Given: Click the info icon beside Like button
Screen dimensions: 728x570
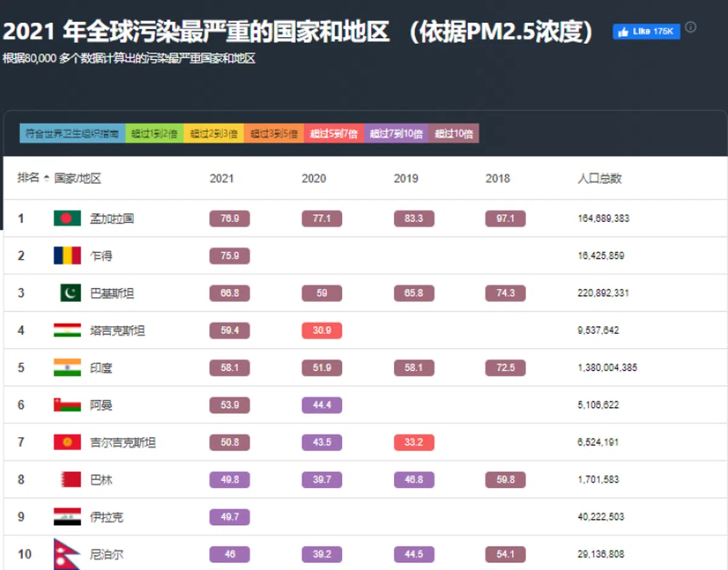Looking at the screenshot, I should point(690,27).
